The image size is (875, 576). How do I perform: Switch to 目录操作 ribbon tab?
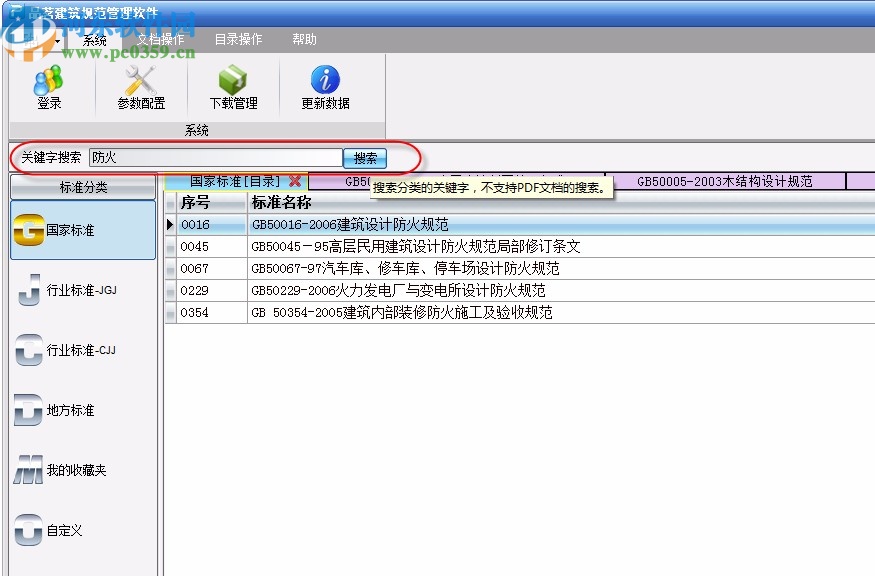point(238,40)
